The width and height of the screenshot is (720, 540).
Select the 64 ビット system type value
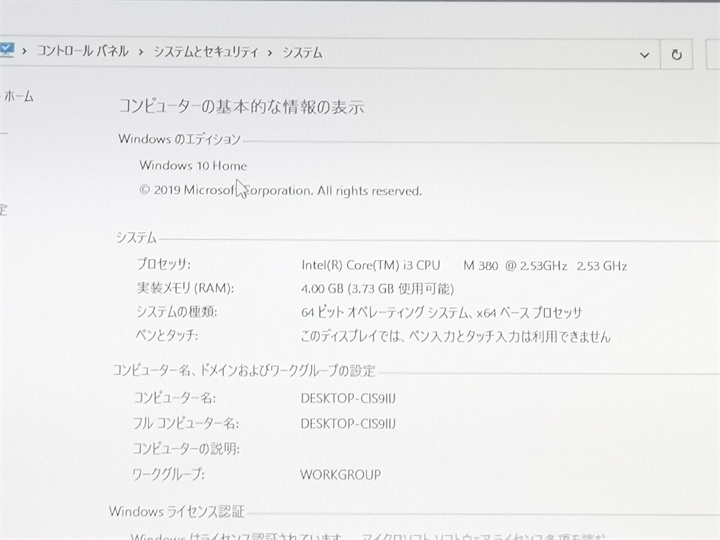[x=441, y=313]
